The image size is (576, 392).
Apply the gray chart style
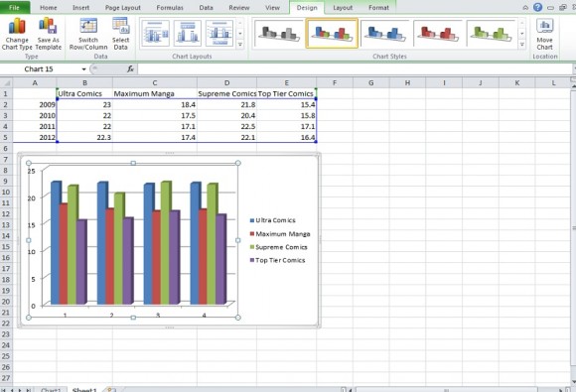[278, 34]
